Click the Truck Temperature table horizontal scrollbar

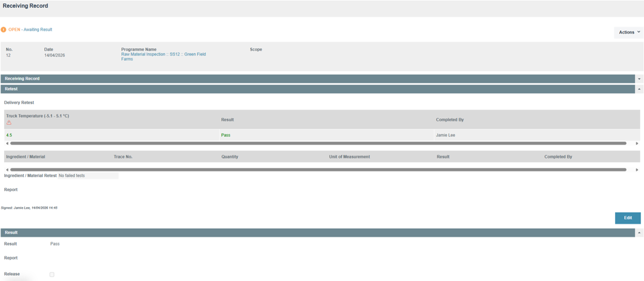318,143
